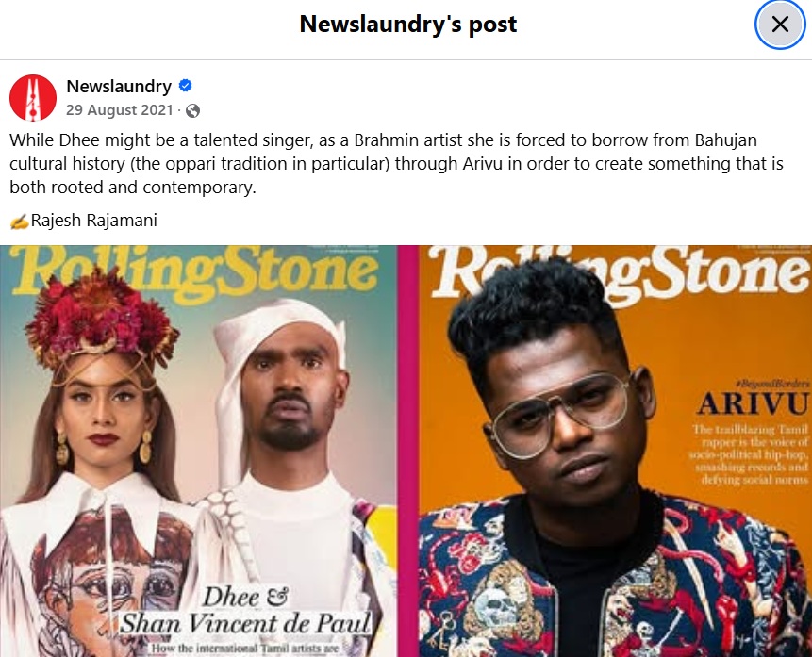Click the "trailblazing Tamil rapper" blurb text

tap(749, 454)
